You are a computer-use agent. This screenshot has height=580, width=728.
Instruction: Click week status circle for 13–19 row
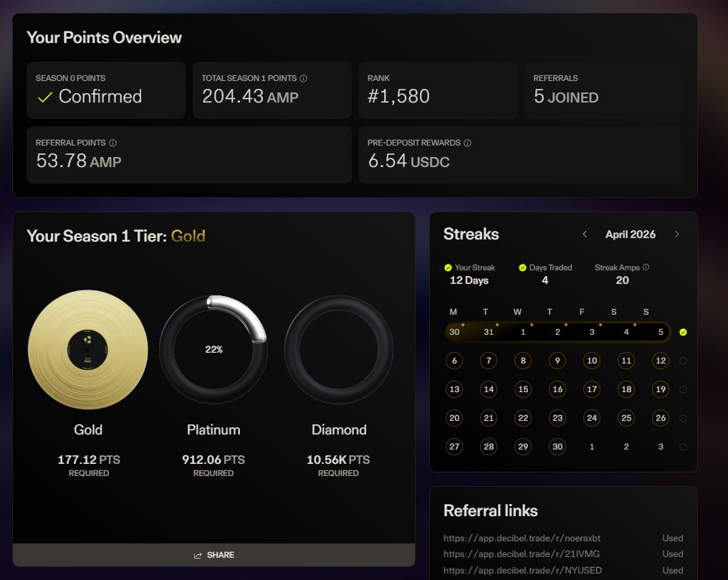tap(683, 389)
